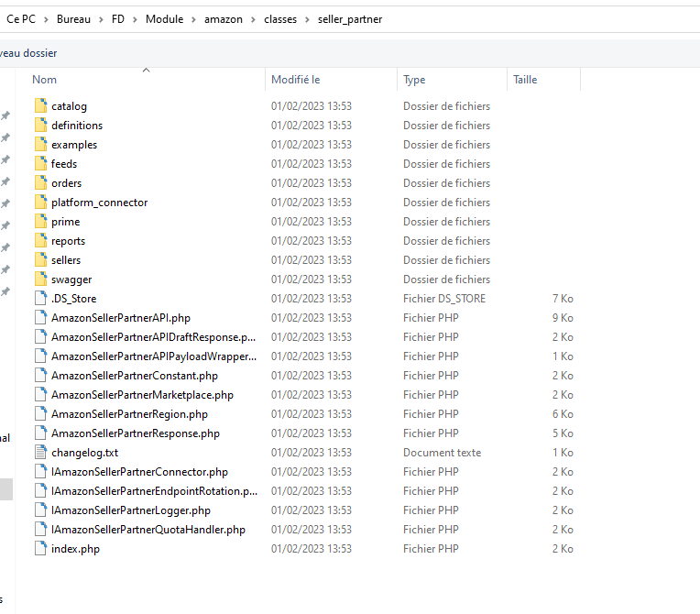Go to FD in the breadcrumb
This screenshot has width=700, height=614.
click(118, 19)
